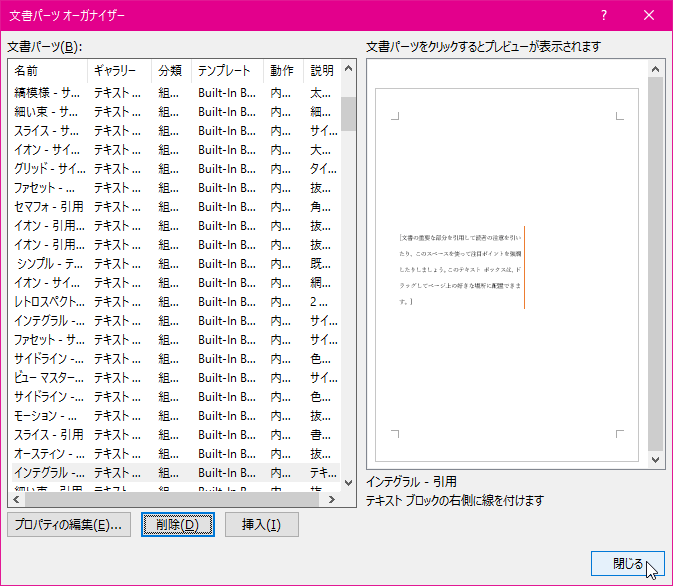Select the セマフォ - 引用 row
The width and height of the screenshot is (673, 586).
(x=176, y=206)
